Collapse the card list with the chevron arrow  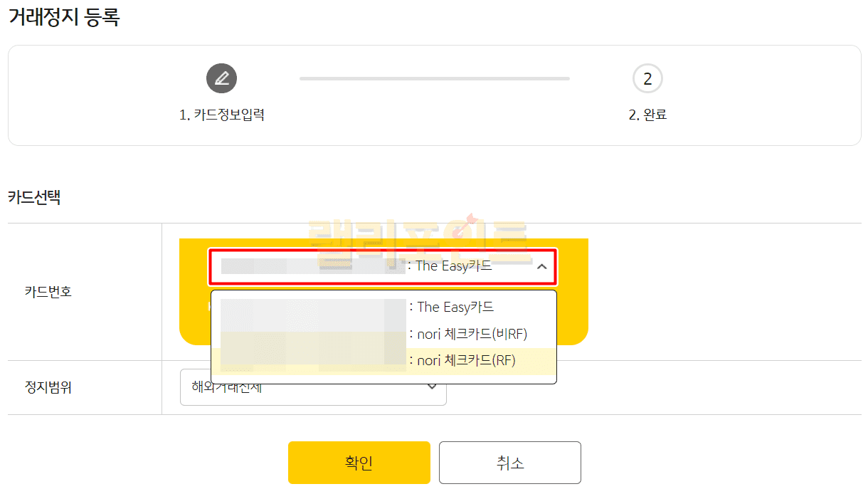click(541, 266)
